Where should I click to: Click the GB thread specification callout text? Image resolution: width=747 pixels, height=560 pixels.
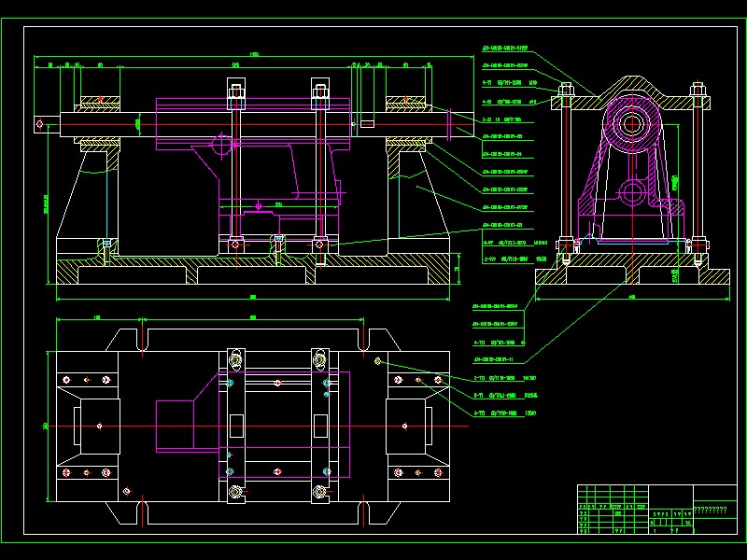click(520, 82)
